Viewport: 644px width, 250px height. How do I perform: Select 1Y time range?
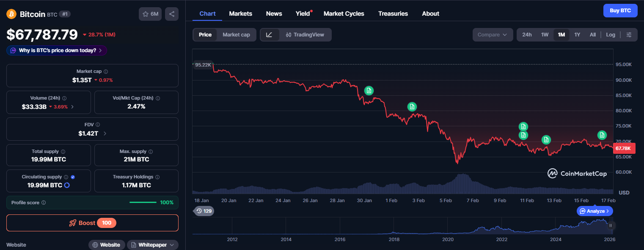click(577, 35)
